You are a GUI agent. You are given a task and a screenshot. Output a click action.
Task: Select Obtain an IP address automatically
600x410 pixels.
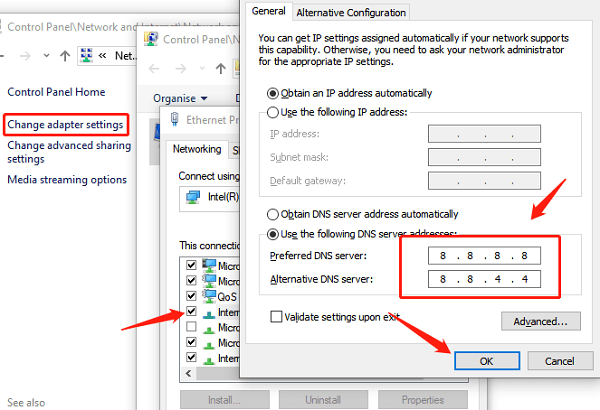click(274, 93)
